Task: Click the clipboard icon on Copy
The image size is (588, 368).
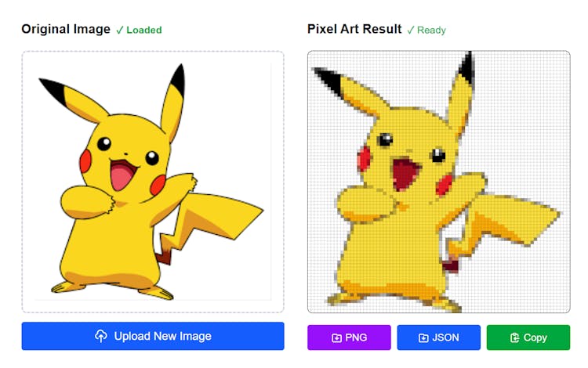Action: [x=514, y=337]
